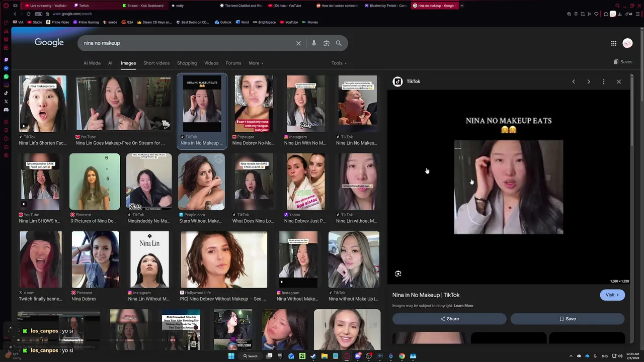Switch to Short videos tab
The width and height of the screenshot is (644, 362).
pyautogui.click(x=156, y=63)
